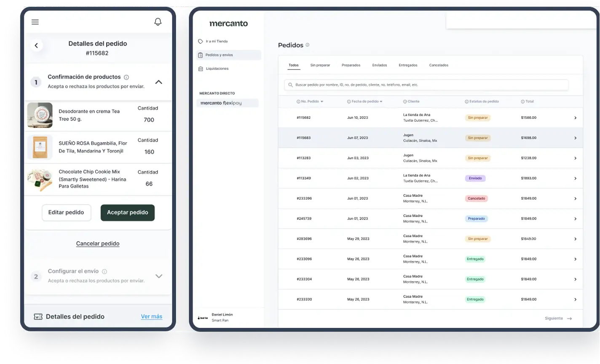Open order #233396 row arrow
This screenshot has width=600, height=364.
575,199
